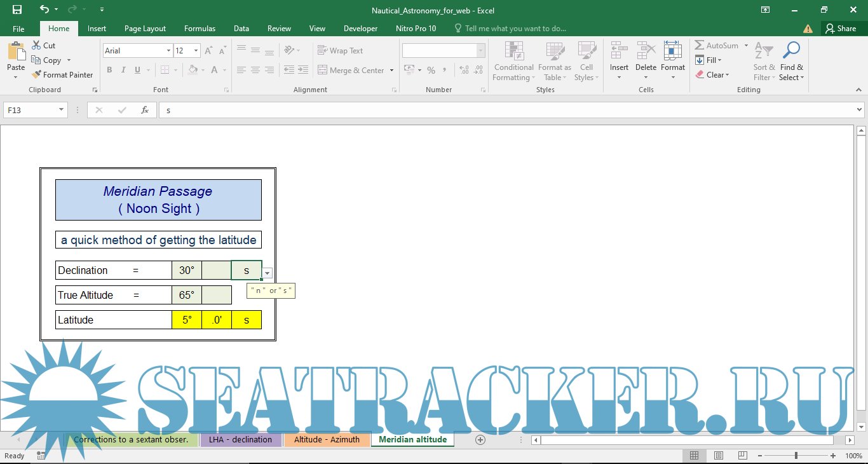This screenshot has height=464, width=868.
Task: Click the zoom slider handle
Action: tap(796, 456)
